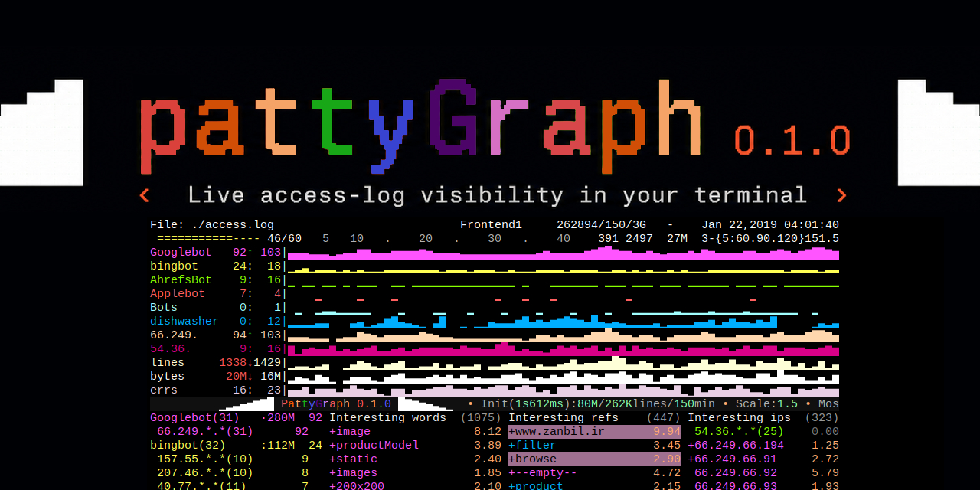Click the ./access.log file path
The width and height of the screenshot is (980, 490).
click(x=233, y=225)
